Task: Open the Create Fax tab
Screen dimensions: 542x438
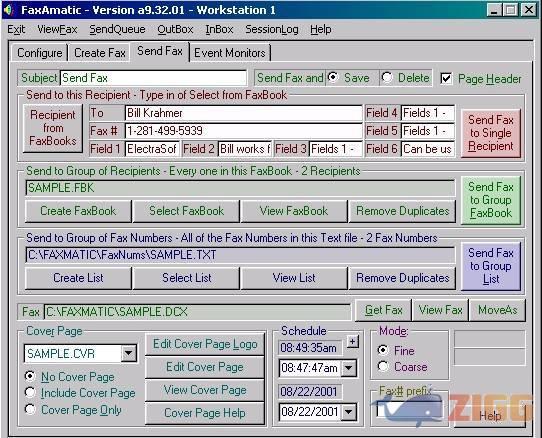Action: [100, 53]
